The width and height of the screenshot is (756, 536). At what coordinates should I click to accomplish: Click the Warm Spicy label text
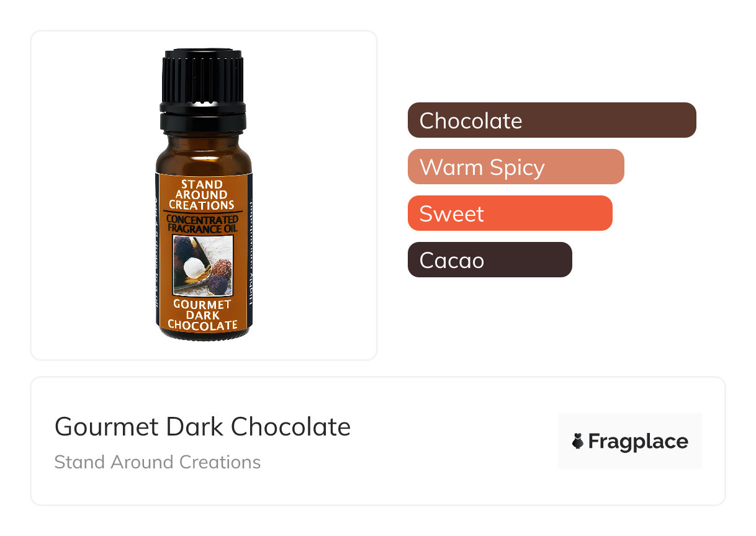[482, 167]
